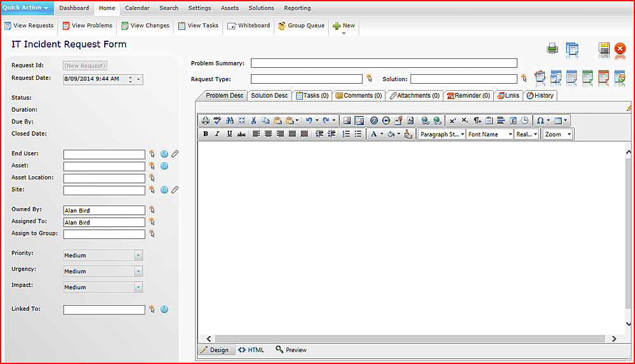Expand the Urgency dropdown
The image size is (635, 364).
(138, 271)
